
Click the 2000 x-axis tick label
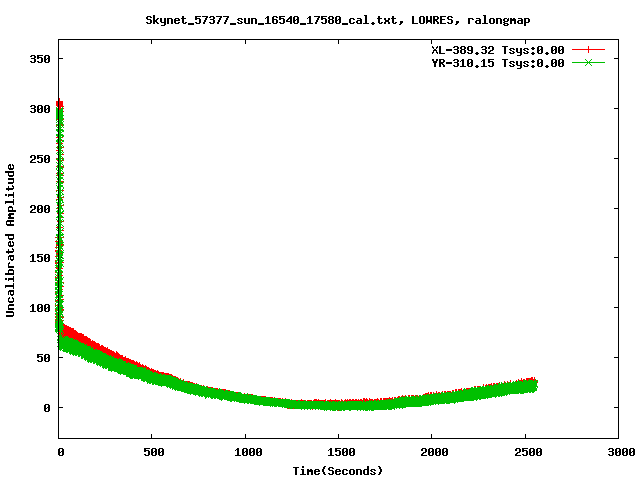coord(434,452)
